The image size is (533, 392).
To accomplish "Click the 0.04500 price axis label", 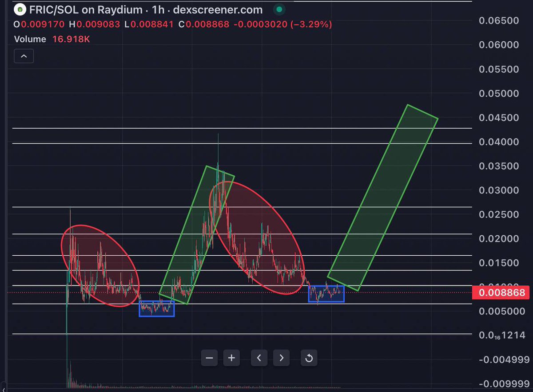I will 499,118.
